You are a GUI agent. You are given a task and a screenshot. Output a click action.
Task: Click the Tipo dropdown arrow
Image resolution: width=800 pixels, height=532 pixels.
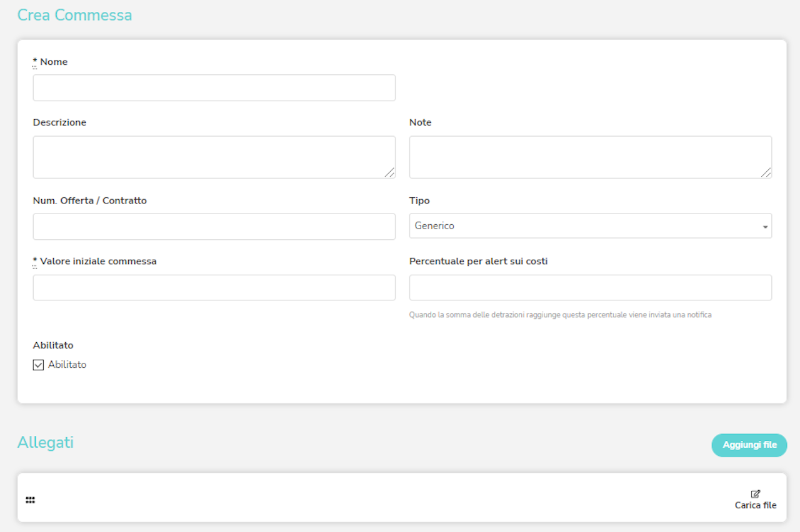(765, 227)
